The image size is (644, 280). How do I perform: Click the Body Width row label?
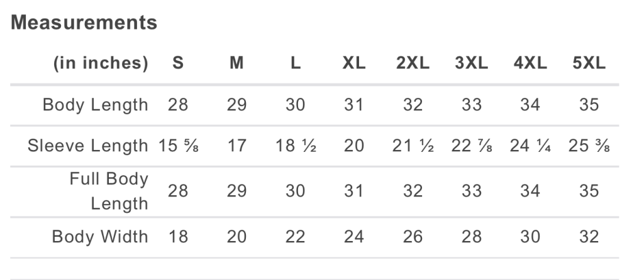click(100, 237)
